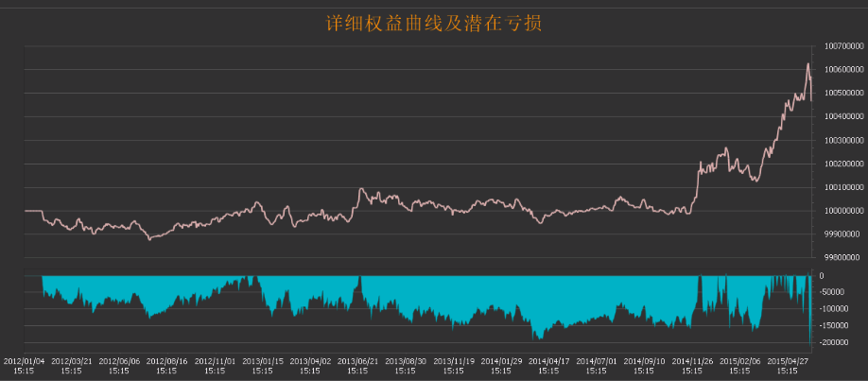
Task: Select the 100000000 y-axis value
Action: 842,210
